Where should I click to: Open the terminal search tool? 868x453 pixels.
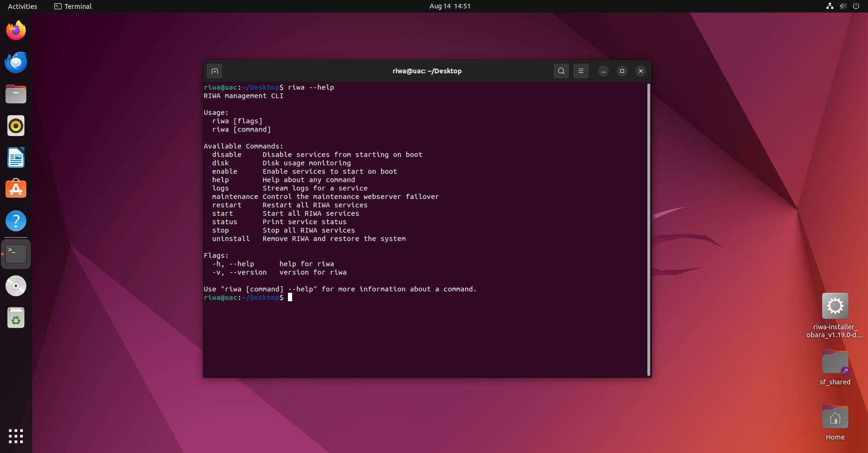tap(561, 71)
